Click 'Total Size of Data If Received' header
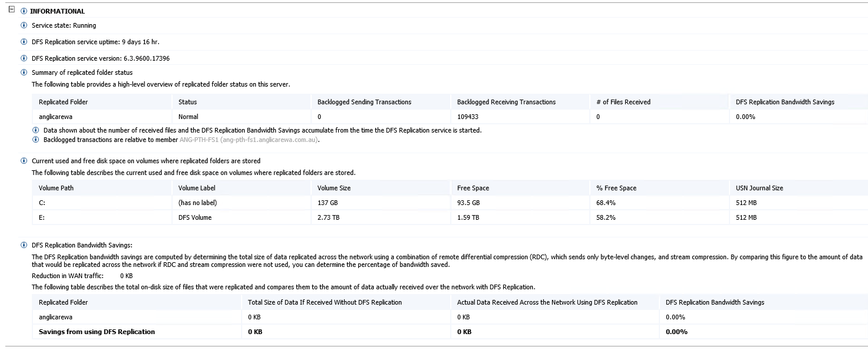This screenshot has height=350, width=868. (325, 302)
